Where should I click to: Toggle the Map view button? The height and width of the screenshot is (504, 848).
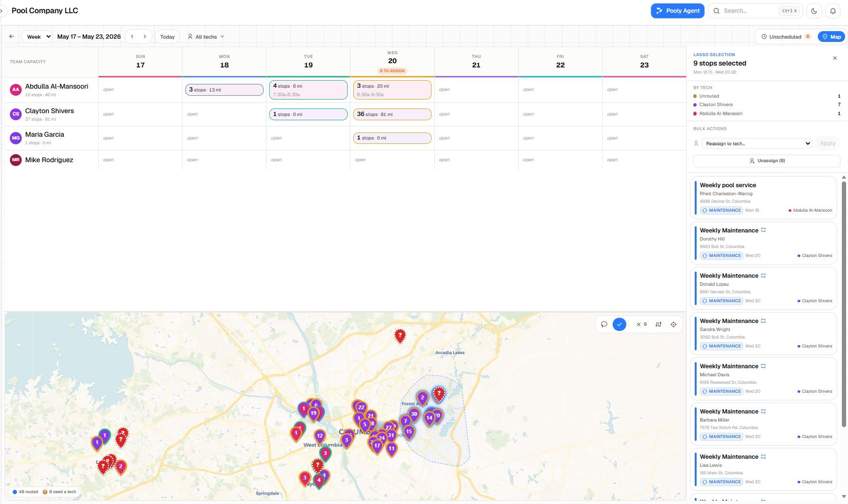[x=831, y=36]
